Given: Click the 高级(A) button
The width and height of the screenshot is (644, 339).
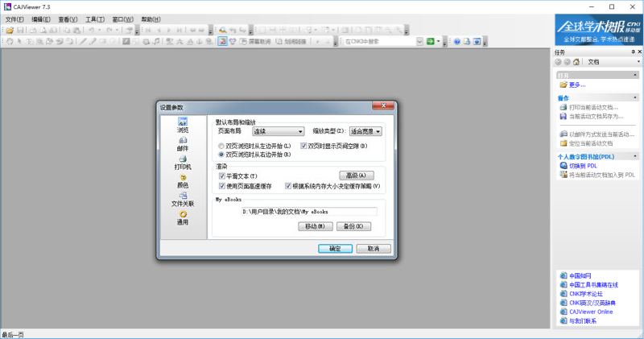Looking at the screenshot, I should (x=357, y=176).
